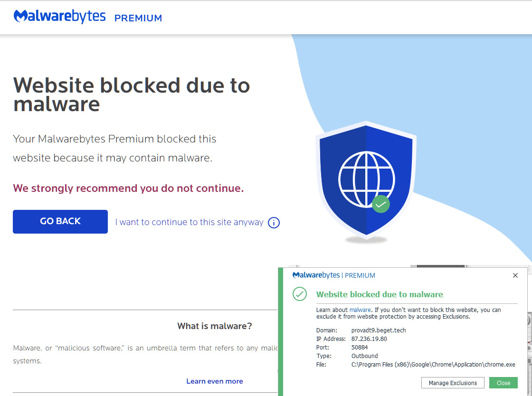Click the info icon beside continue link
Screen dimensions: 532x396
(274, 222)
